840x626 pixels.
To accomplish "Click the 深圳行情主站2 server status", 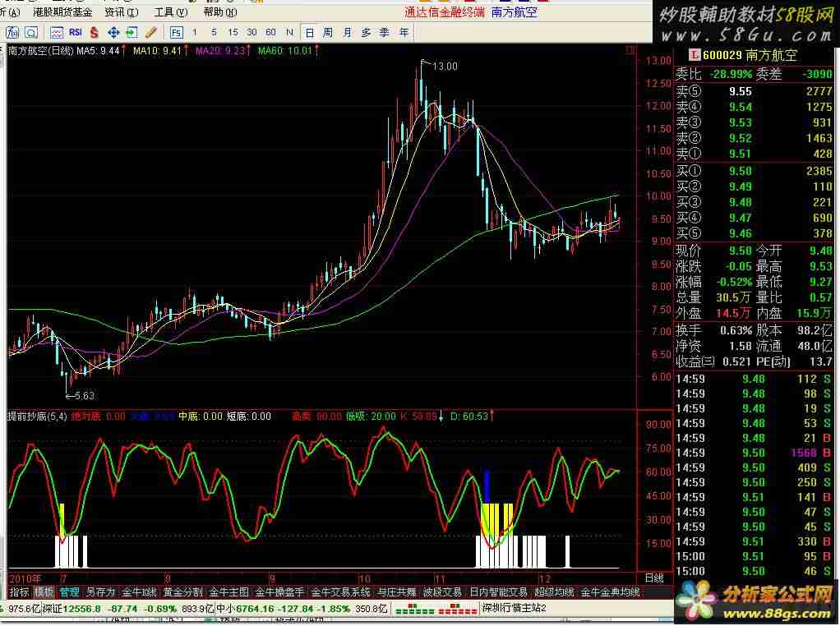I will point(514,608).
